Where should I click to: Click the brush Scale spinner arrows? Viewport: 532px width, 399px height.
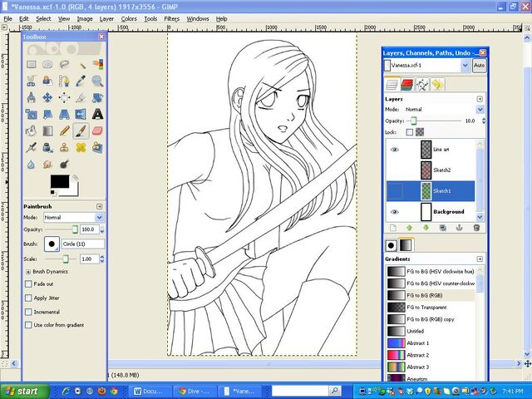tap(102, 259)
